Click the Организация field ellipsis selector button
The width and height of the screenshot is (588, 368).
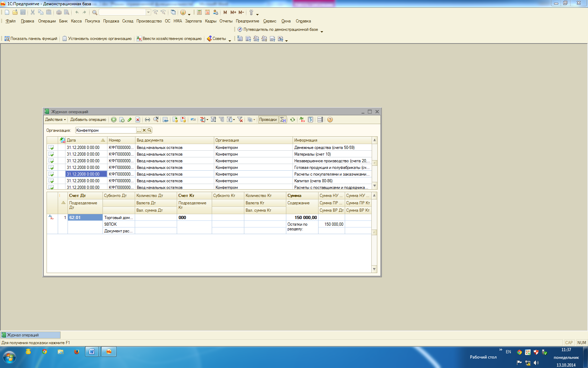click(x=139, y=130)
